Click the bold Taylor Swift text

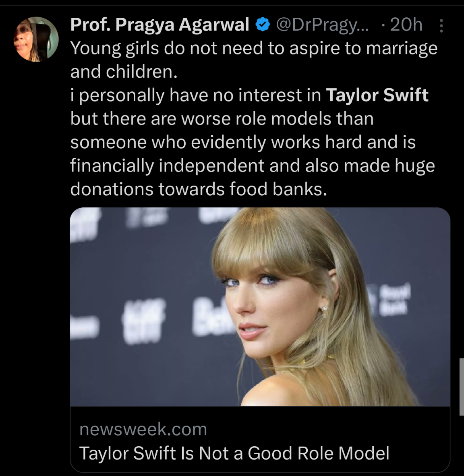coord(377,95)
